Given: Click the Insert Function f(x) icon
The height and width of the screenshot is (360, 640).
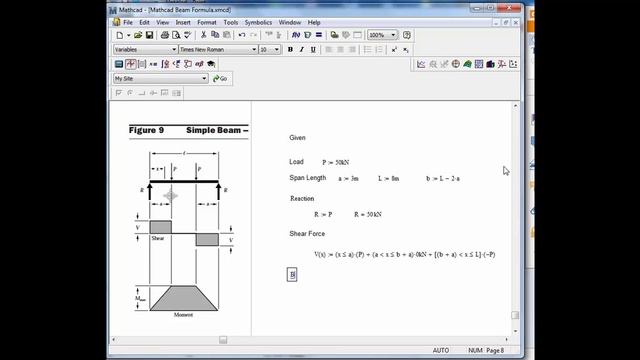Looking at the screenshot, I should 296,36.
